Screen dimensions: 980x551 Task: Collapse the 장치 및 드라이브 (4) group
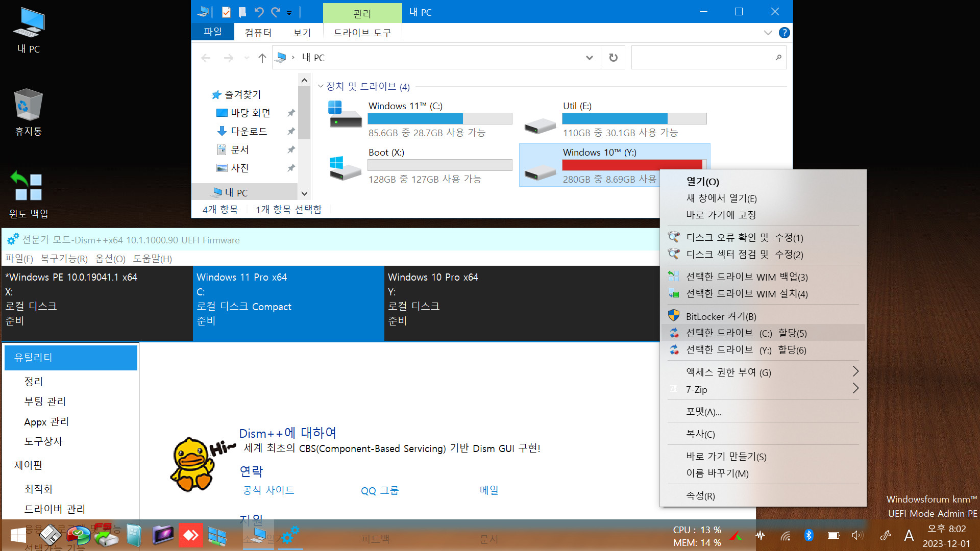tap(321, 86)
